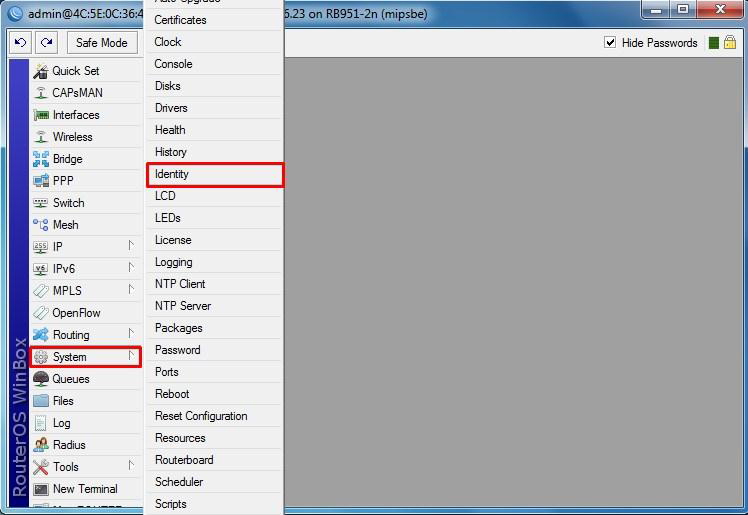Open Certificates in the System submenu

213,20
